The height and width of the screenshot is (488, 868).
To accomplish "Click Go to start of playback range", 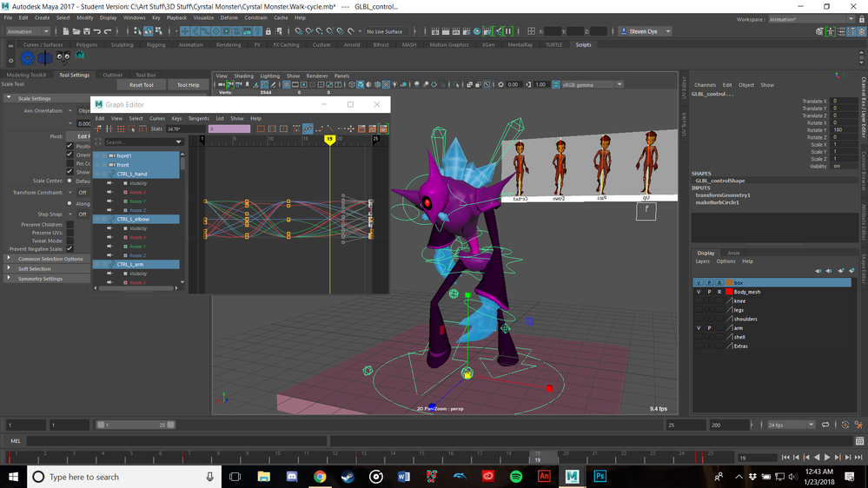I will 785,457.
